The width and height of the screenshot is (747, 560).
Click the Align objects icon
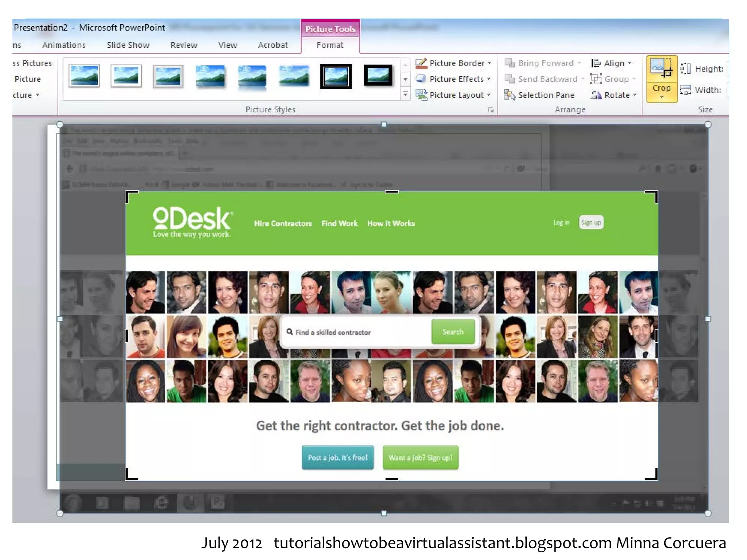596,63
